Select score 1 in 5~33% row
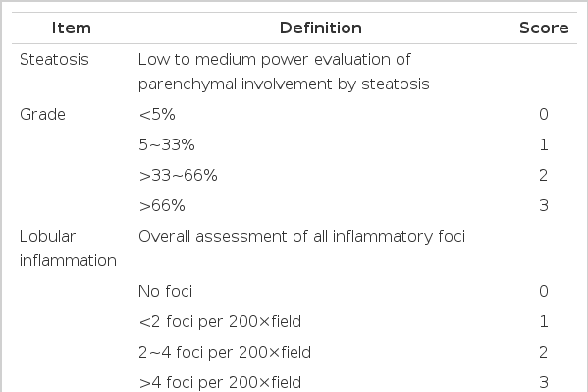The width and height of the screenshot is (588, 392). (544, 144)
